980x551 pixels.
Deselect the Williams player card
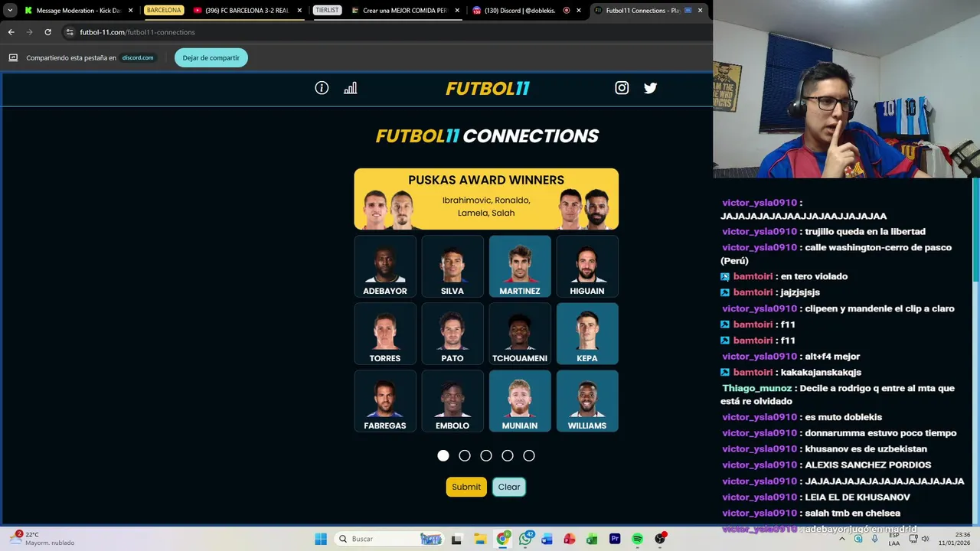tap(587, 401)
